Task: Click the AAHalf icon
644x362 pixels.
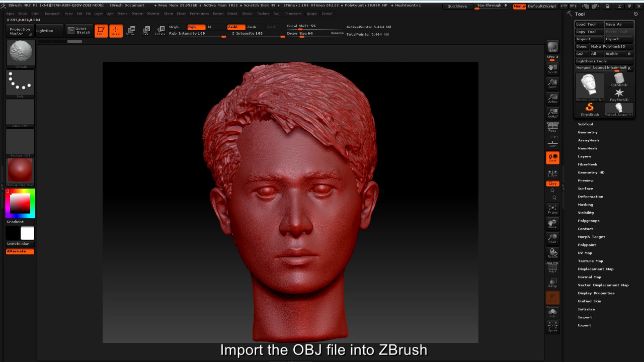Action: (552, 113)
